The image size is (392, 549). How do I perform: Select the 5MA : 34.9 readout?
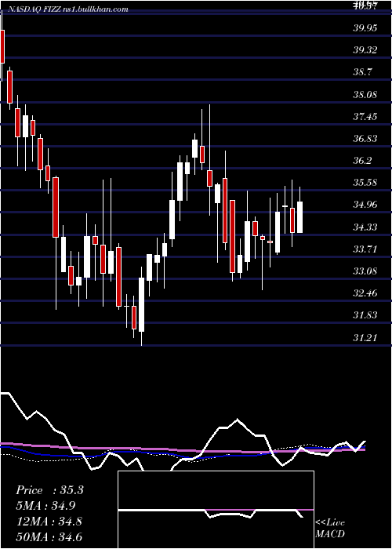click(45, 506)
